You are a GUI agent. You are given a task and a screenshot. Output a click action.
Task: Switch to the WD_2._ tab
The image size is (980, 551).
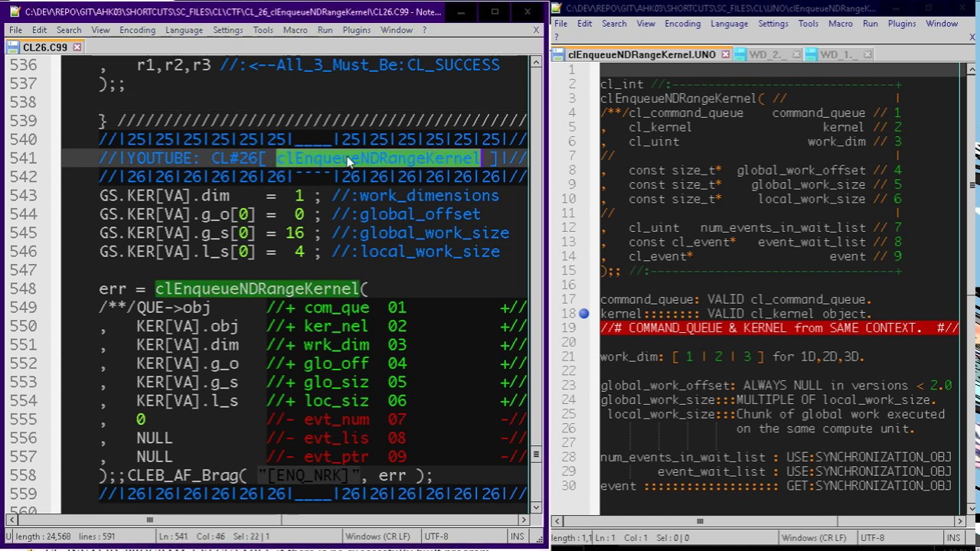[766, 55]
